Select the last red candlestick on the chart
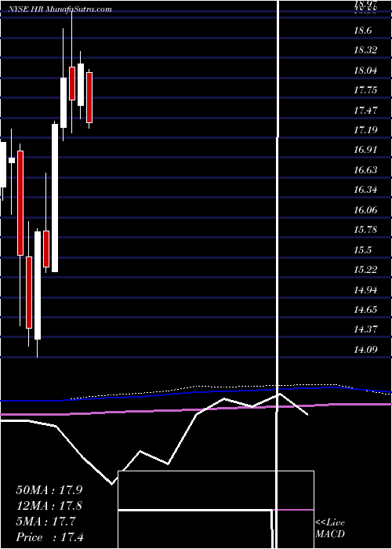This screenshot has width=392, height=549. 89,98
